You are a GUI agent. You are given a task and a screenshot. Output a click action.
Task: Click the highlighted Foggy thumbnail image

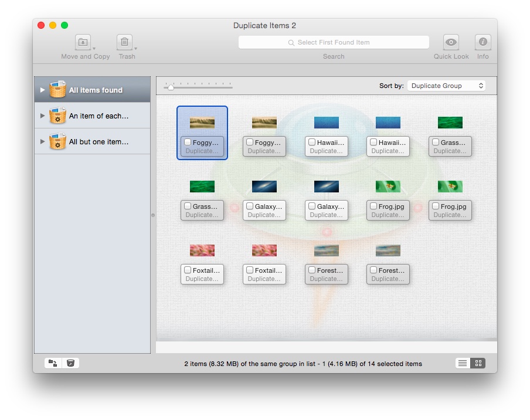(202, 123)
